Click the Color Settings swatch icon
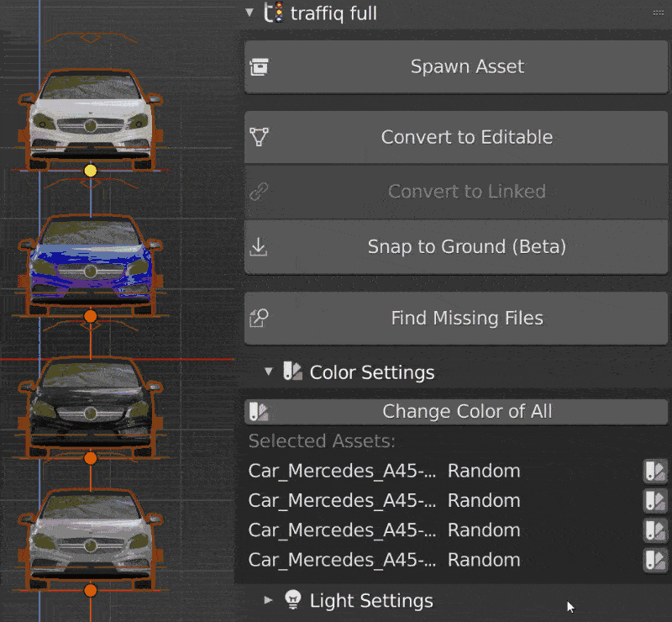The image size is (672, 622). click(292, 371)
